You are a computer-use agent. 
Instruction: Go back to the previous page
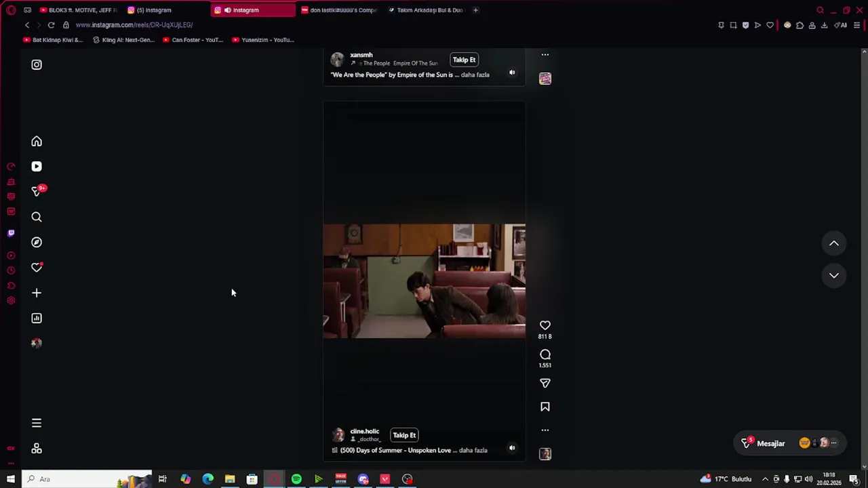pos(27,25)
